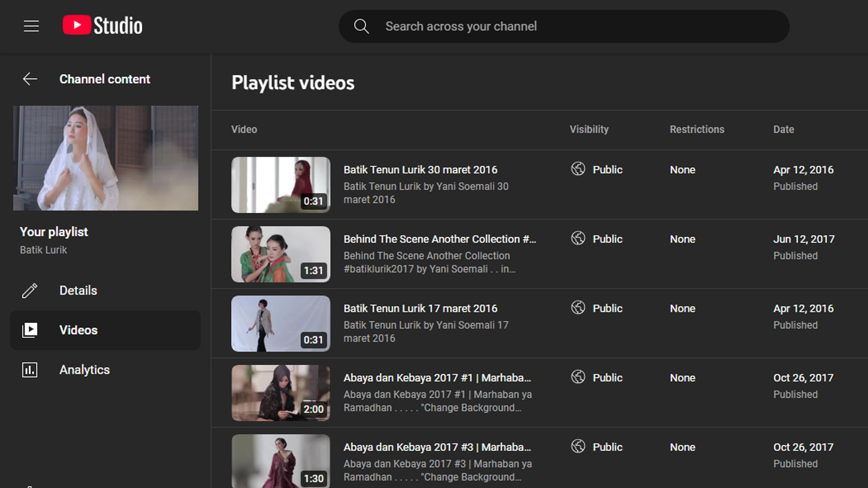Click the Abaya dan Kebaya 2017 #3 title
The height and width of the screenshot is (488, 868).
click(437, 447)
